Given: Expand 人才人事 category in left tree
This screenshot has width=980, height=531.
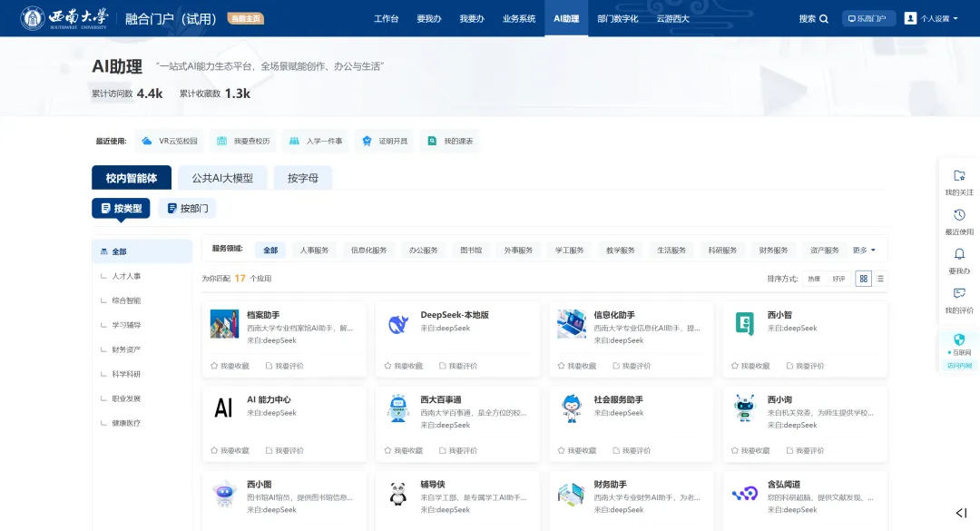Looking at the screenshot, I should click(x=126, y=276).
